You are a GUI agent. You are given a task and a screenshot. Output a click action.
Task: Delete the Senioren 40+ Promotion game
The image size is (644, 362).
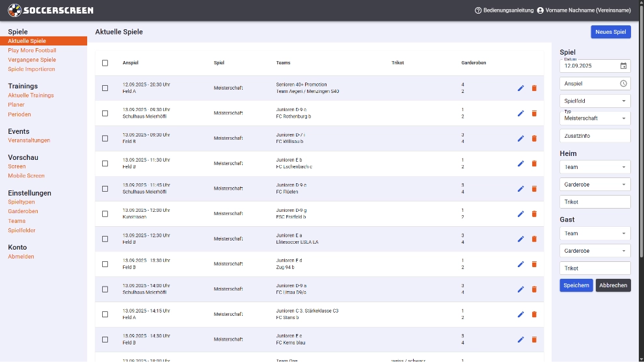pos(534,88)
